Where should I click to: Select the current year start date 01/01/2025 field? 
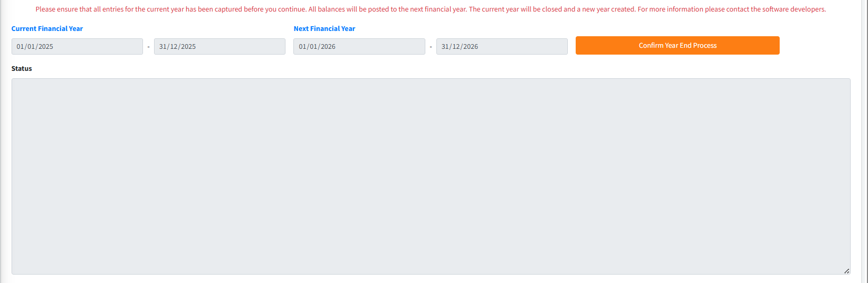tap(77, 47)
